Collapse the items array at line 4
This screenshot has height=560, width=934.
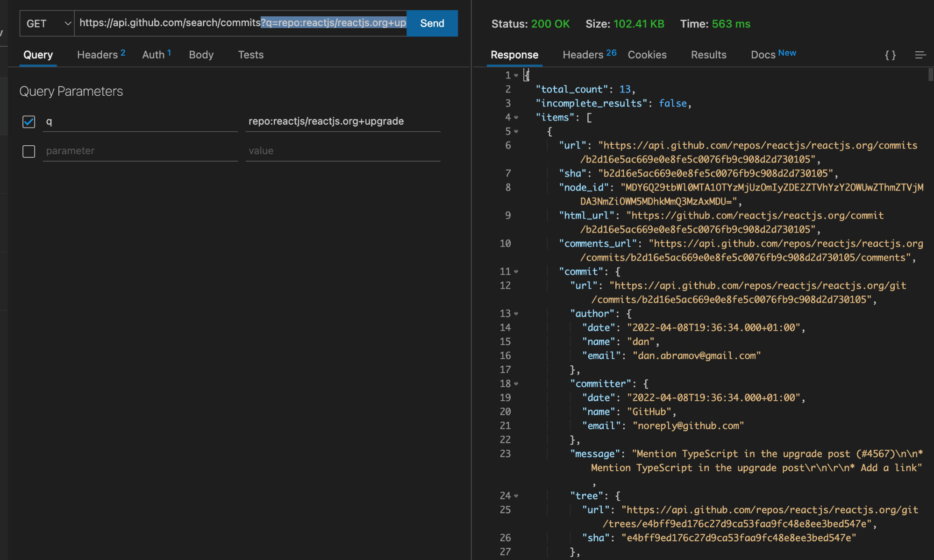click(x=516, y=118)
